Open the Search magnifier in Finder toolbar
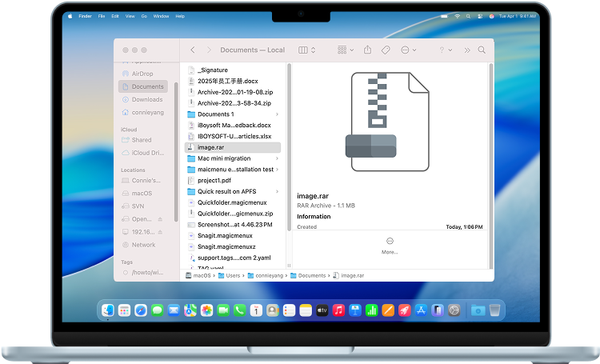 [482, 50]
